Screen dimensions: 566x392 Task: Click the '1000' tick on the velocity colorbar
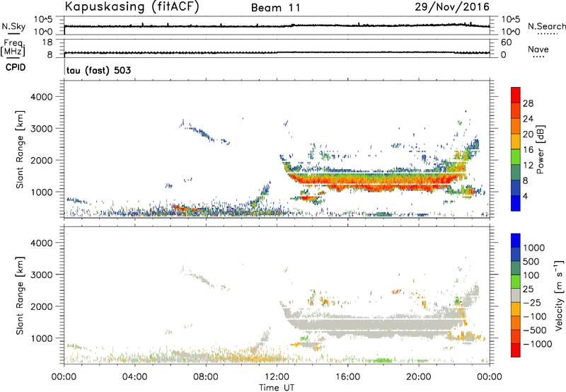(x=533, y=248)
